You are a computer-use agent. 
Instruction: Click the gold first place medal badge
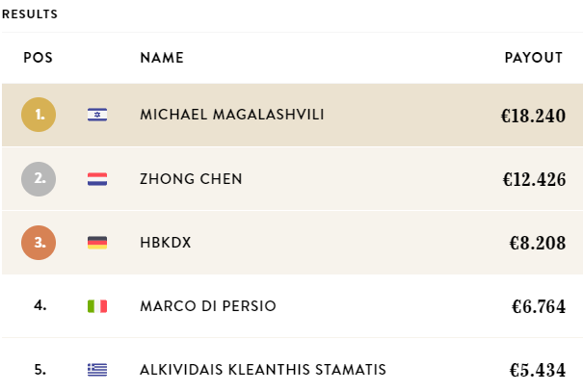pyautogui.click(x=39, y=115)
